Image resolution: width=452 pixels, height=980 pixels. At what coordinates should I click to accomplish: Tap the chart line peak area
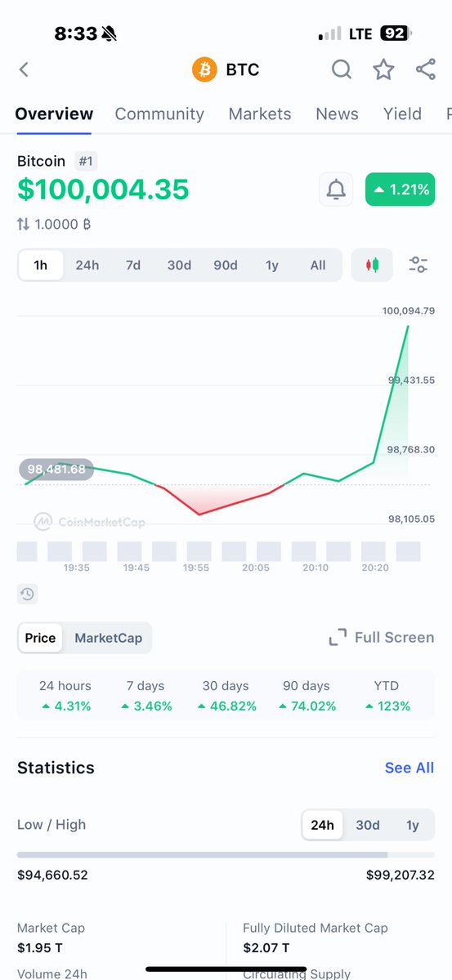click(x=408, y=327)
